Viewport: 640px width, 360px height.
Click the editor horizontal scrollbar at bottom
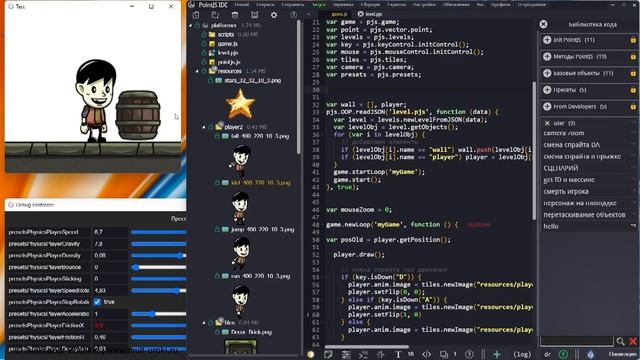pos(367,347)
